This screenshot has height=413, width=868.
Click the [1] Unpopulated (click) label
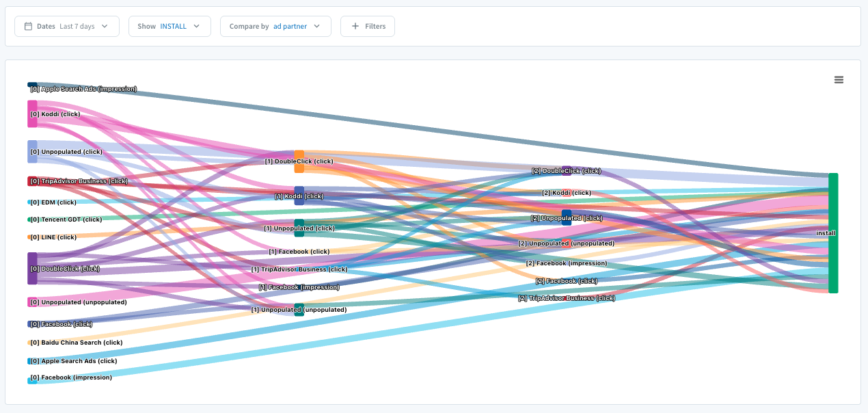[299, 228]
